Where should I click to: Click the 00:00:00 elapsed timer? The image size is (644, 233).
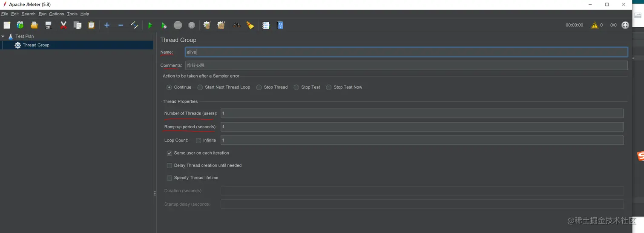tap(574, 25)
